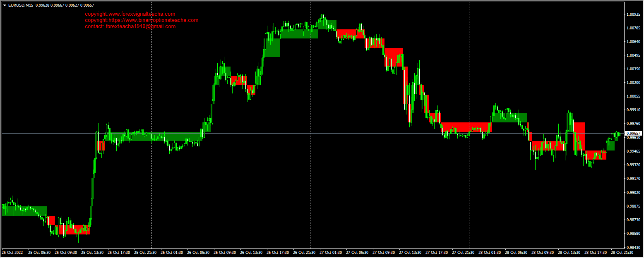Click the forexteacha1940@gmail.com contact email

click(130, 26)
